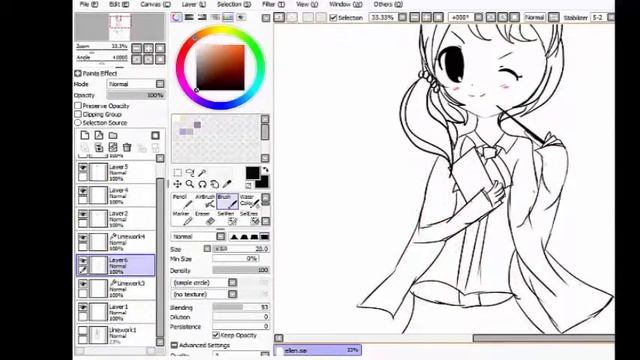
Task: Collapse the Paints Effect section
Action: [78, 73]
